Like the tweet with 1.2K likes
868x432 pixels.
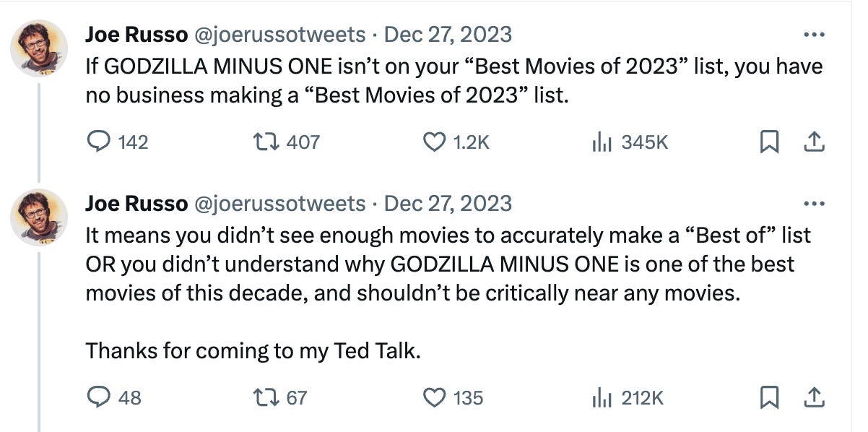tap(456, 142)
